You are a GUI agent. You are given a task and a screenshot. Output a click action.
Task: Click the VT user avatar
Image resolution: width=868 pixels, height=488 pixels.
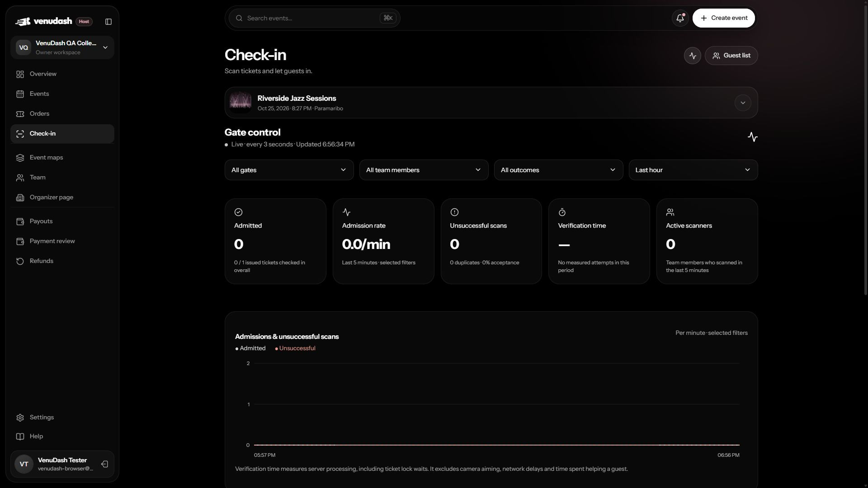(24, 464)
